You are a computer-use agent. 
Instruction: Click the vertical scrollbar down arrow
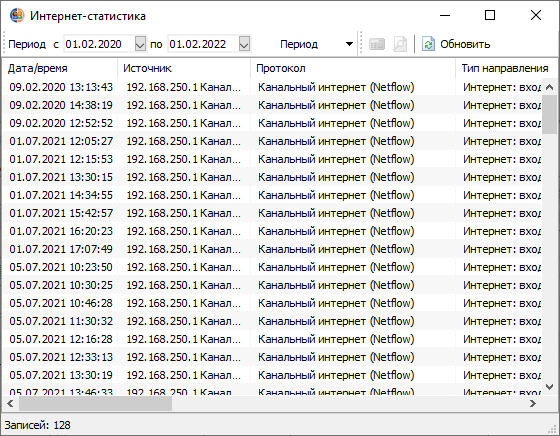550,386
